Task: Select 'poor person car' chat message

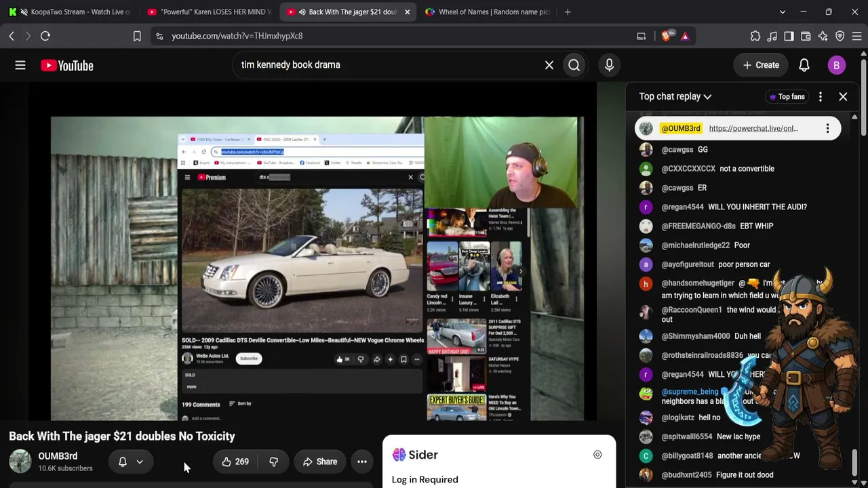Action: [x=743, y=264]
